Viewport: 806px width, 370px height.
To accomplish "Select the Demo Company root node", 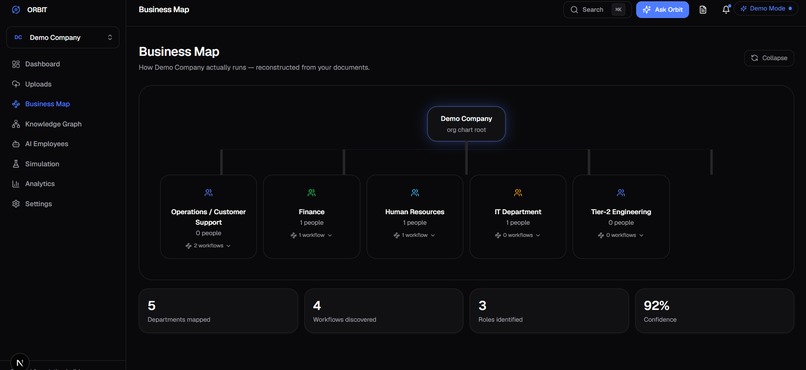I will tap(466, 124).
